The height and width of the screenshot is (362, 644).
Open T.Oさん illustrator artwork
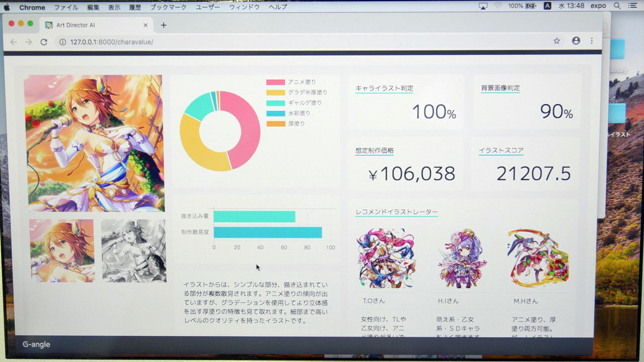pyautogui.click(x=386, y=258)
